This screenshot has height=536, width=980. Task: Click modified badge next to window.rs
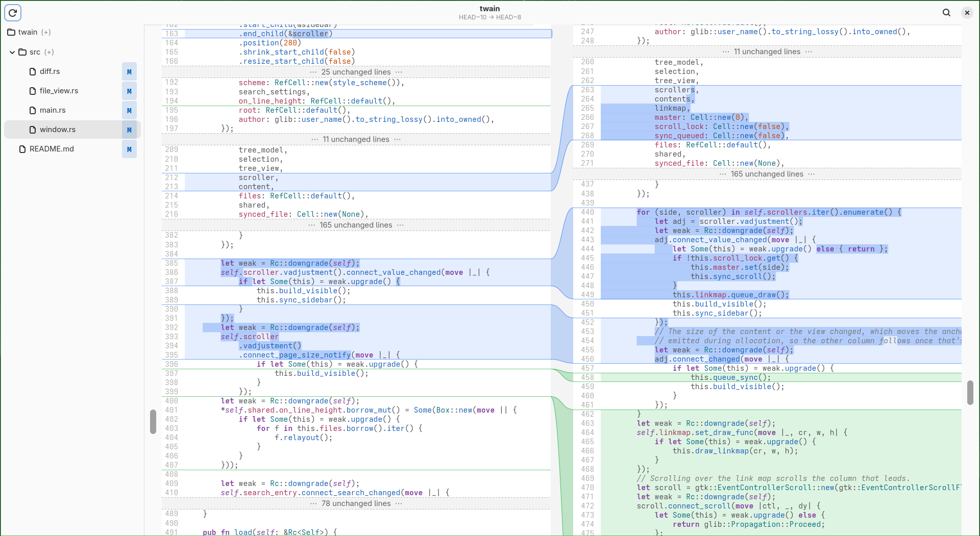pos(129,130)
